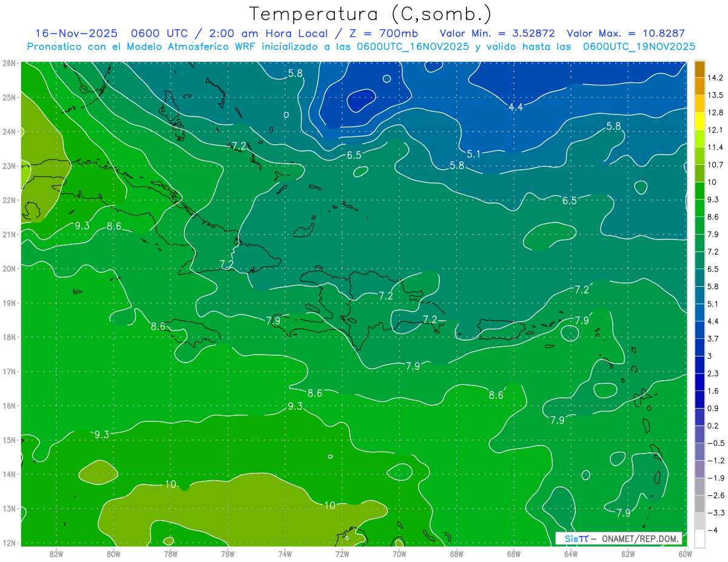Viewport: 728px width, 562px height.
Task: Click the colorbar value "14.2"
Action: pyautogui.click(x=715, y=78)
